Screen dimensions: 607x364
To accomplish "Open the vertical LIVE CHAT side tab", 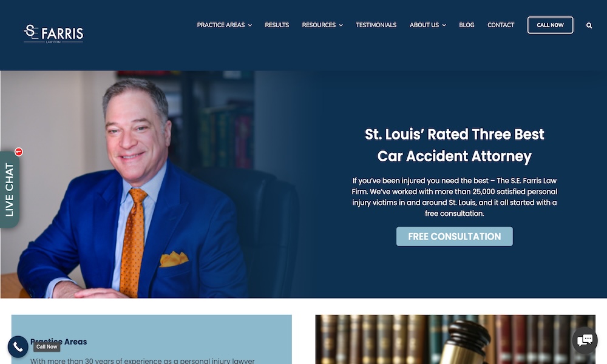I will click(x=9, y=189).
